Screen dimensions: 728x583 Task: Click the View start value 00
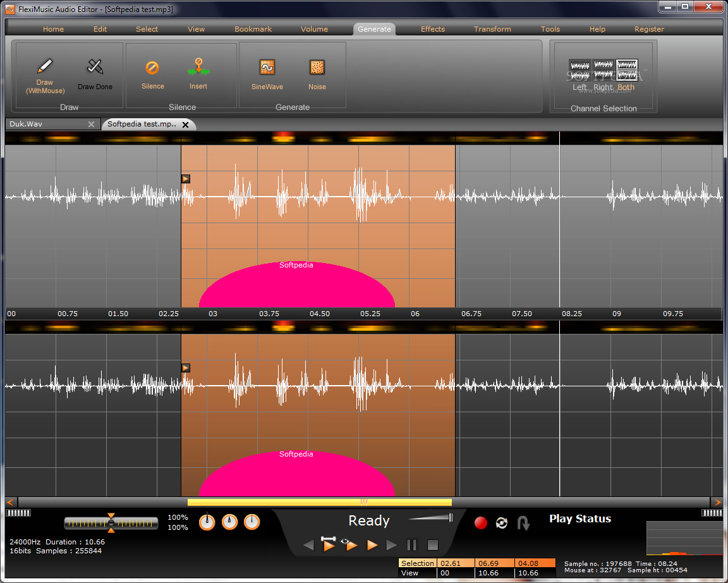pos(456,573)
